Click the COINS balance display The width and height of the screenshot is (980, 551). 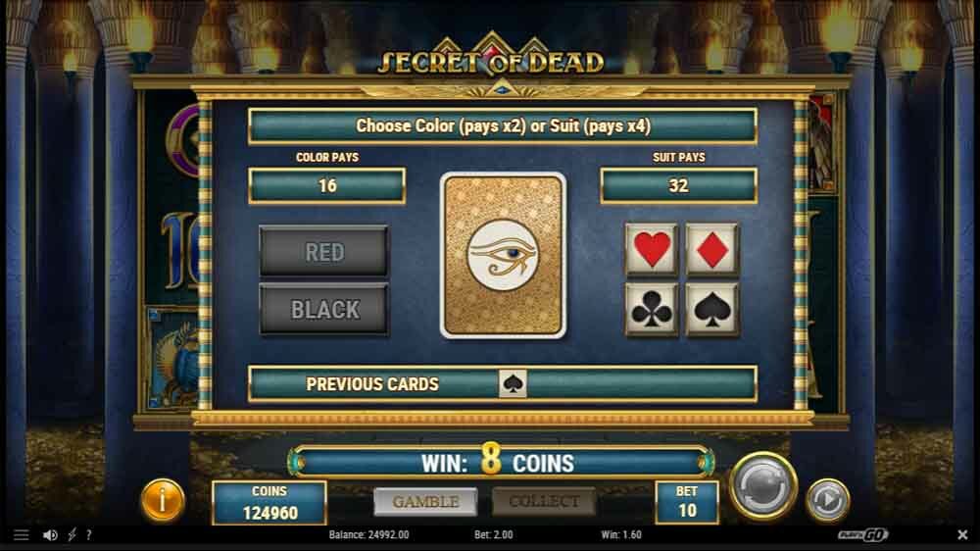coord(269,503)
